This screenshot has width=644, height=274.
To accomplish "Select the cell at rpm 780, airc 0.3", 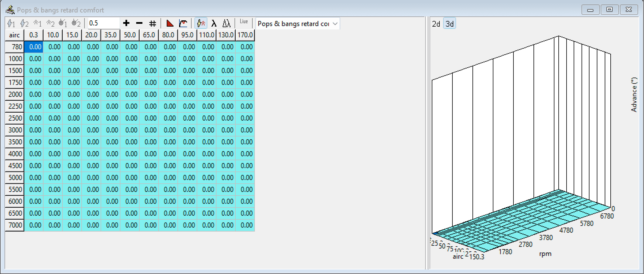I will tap(34, 47).
